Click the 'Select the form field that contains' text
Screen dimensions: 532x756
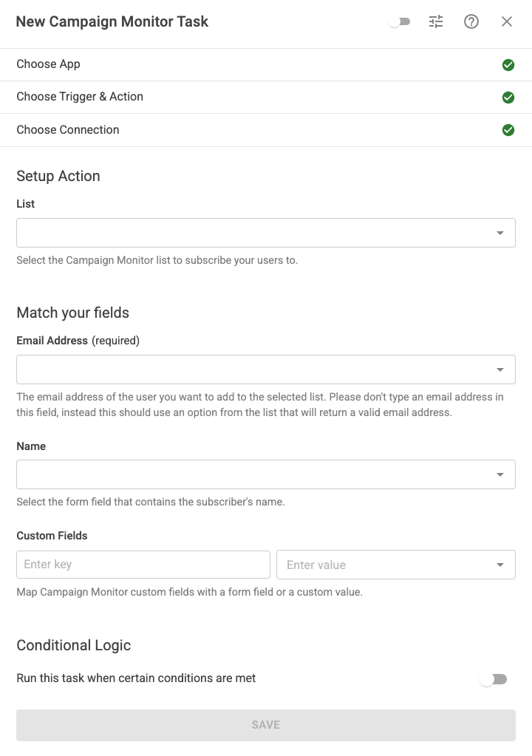(151, 502)
